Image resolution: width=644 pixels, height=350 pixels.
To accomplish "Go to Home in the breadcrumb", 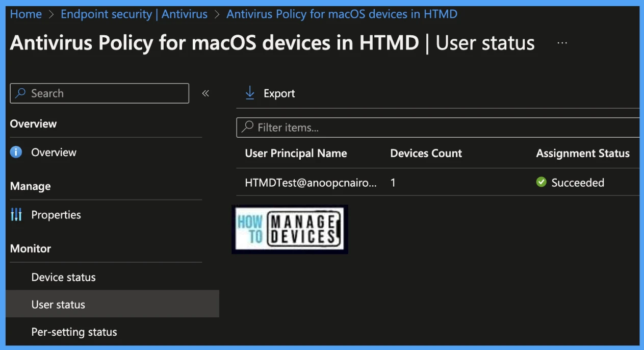I will point(26,14).
